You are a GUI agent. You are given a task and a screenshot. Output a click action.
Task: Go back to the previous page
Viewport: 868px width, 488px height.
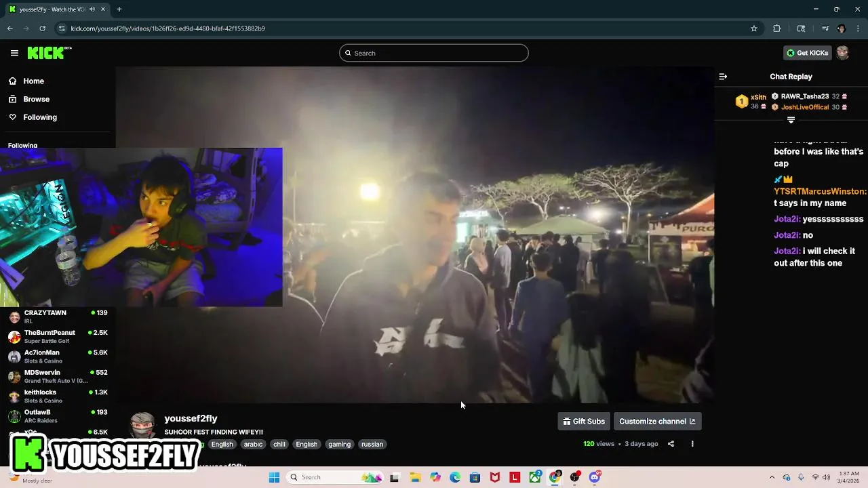(x=9, y=28)
